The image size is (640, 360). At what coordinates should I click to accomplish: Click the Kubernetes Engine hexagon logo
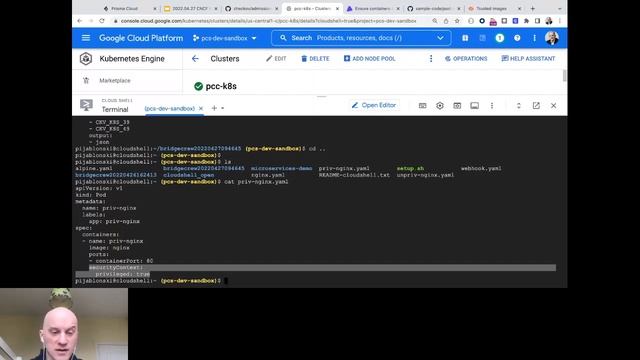click(86, 59)
